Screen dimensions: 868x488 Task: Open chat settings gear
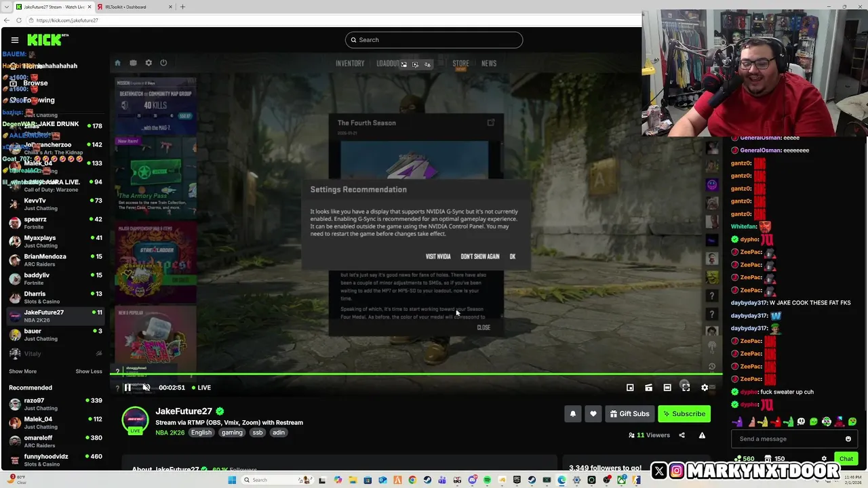[x=824, y=459]
